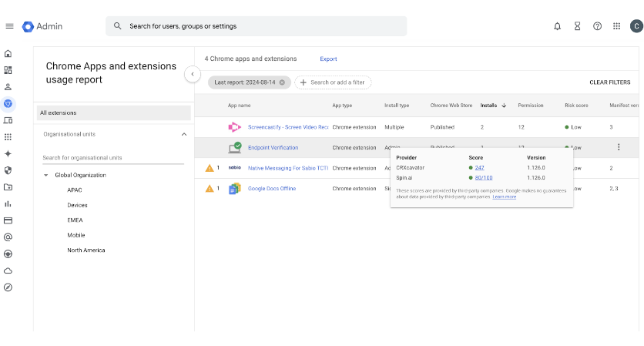Screen dimensions: 644x346
Task: Open Native Messaging For Sabio link
Action: [x=288, y=168]
